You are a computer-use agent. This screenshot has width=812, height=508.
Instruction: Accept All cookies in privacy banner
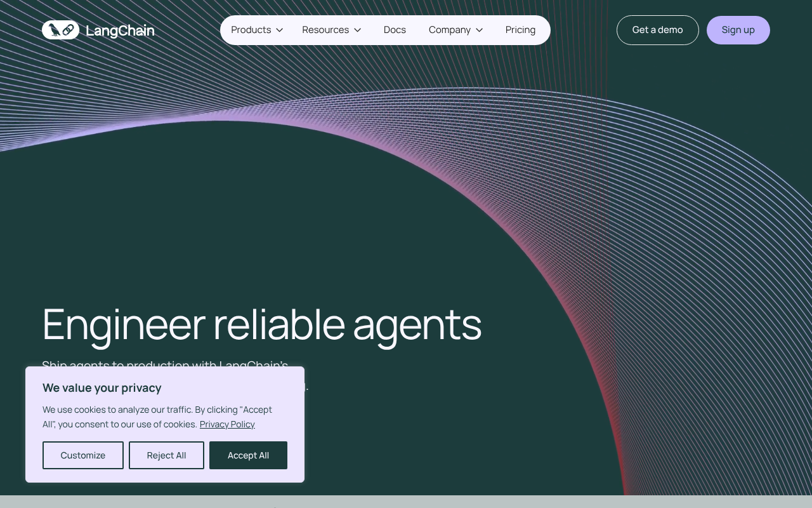point(248,455)
